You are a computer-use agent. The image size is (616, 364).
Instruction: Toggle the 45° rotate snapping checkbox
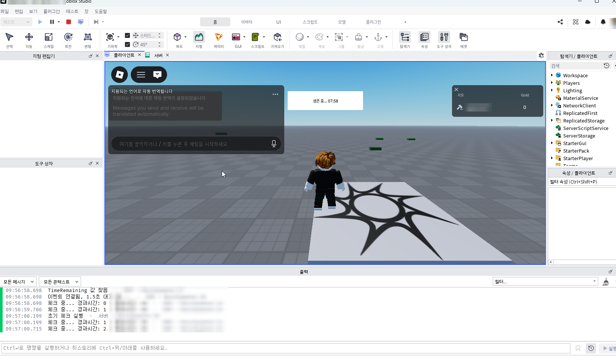(127, 44)
